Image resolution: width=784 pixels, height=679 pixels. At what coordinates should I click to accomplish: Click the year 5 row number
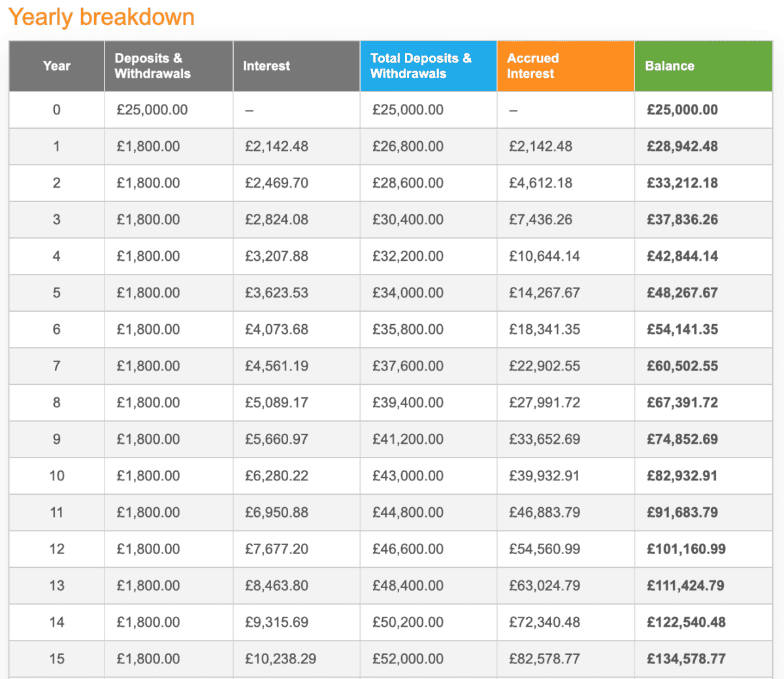[x=56, y=293]
